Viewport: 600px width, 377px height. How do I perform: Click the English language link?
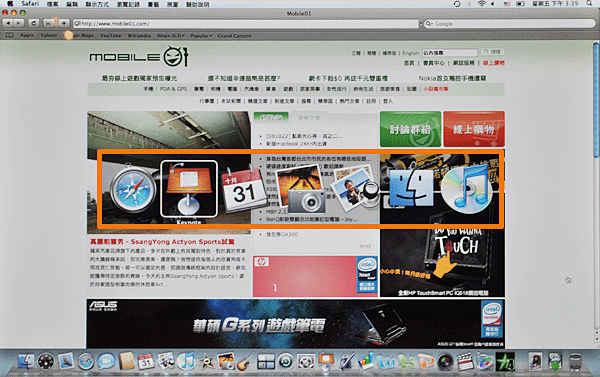(411, 53)
